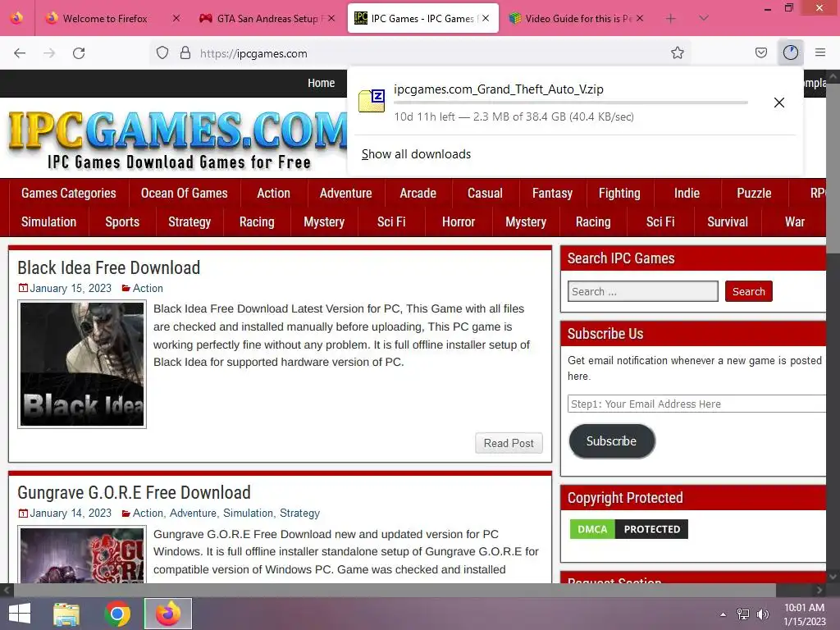840x630 pixels.
Task: Open a new tab with plus button
Action: point(671,19)
